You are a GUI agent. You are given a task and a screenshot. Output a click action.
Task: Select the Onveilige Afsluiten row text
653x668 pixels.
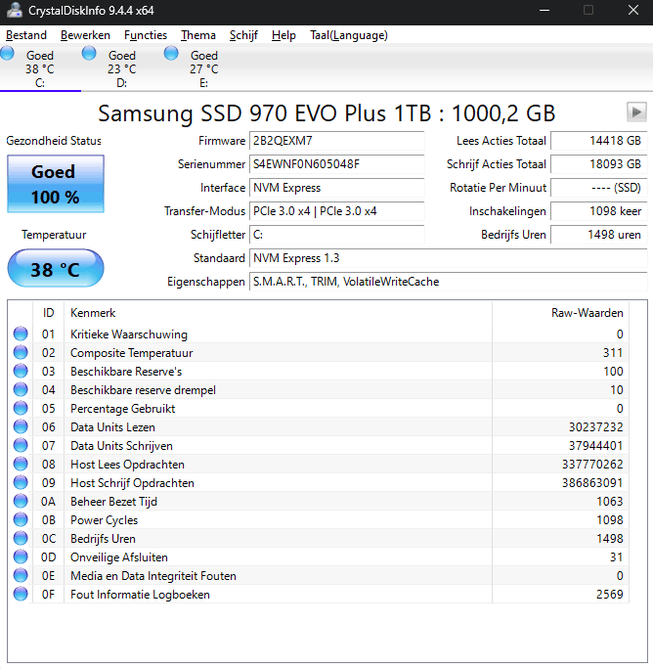coord(119,557)
